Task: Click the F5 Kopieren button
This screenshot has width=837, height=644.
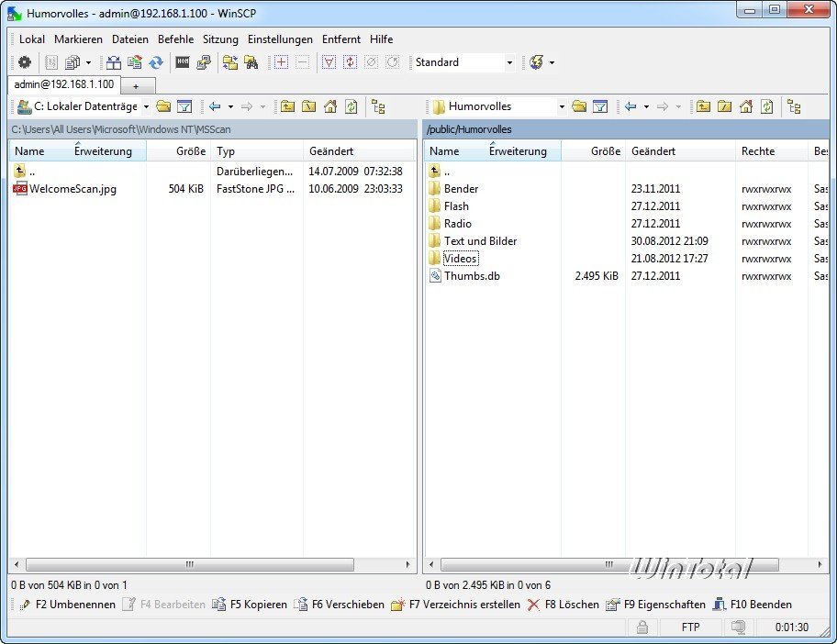Action: (x=250, y=605)
